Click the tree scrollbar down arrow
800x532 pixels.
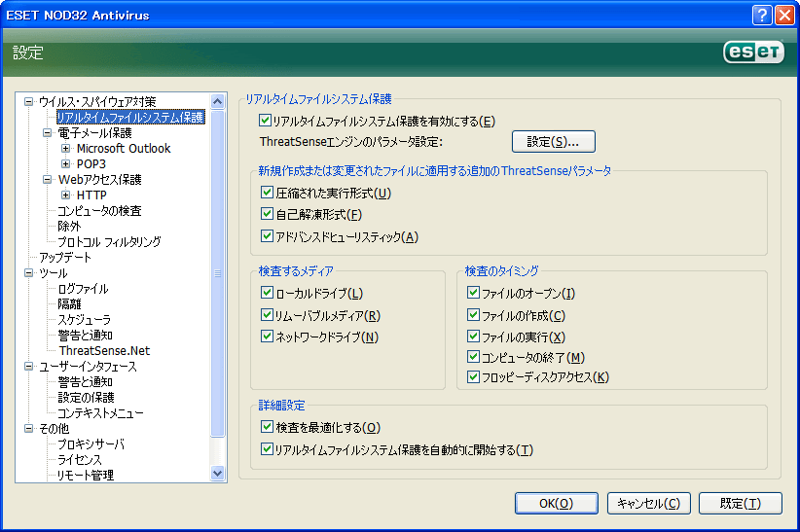tap(217, 474)
